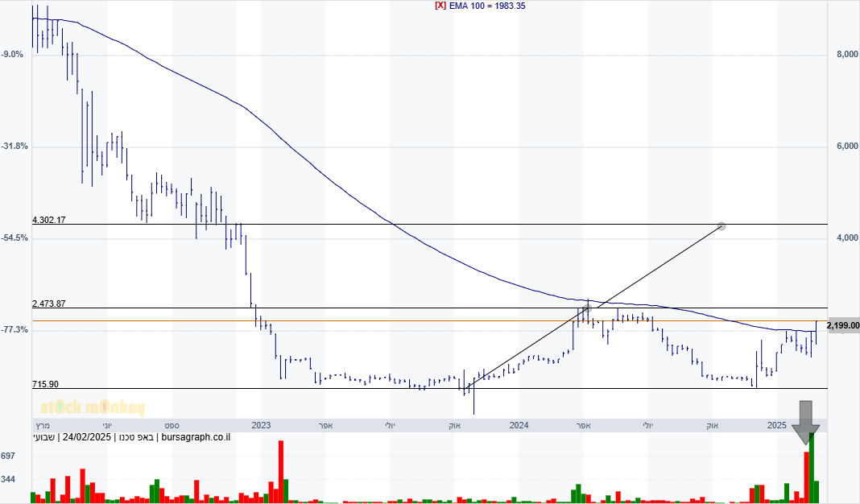Select the 715.90 support line label

(46, 385)
